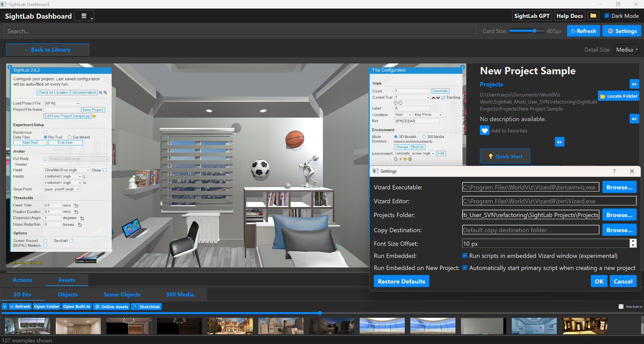644x344 pixels.
Task: Adjust the Card Size slider
Action: click(534, 31)
